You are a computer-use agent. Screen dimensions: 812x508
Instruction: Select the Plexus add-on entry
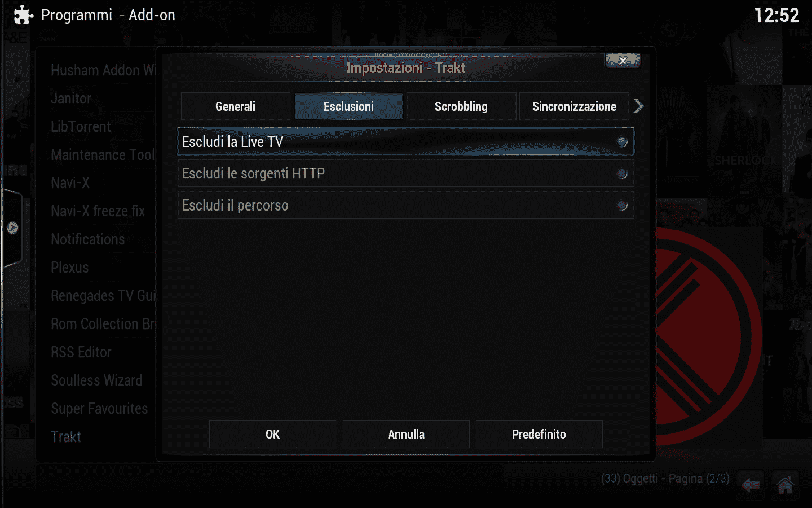[x=70, y=268]
